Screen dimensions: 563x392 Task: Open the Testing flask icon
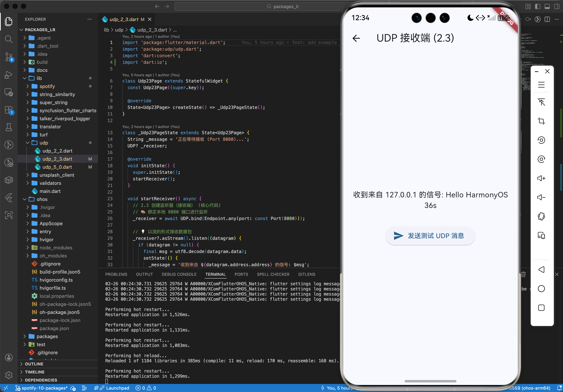coord(9,127)
